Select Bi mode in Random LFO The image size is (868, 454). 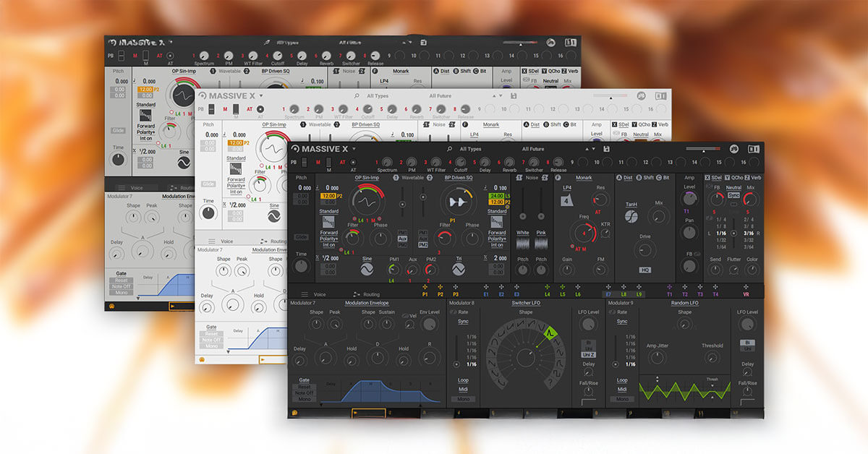click(x=747, y=343)
